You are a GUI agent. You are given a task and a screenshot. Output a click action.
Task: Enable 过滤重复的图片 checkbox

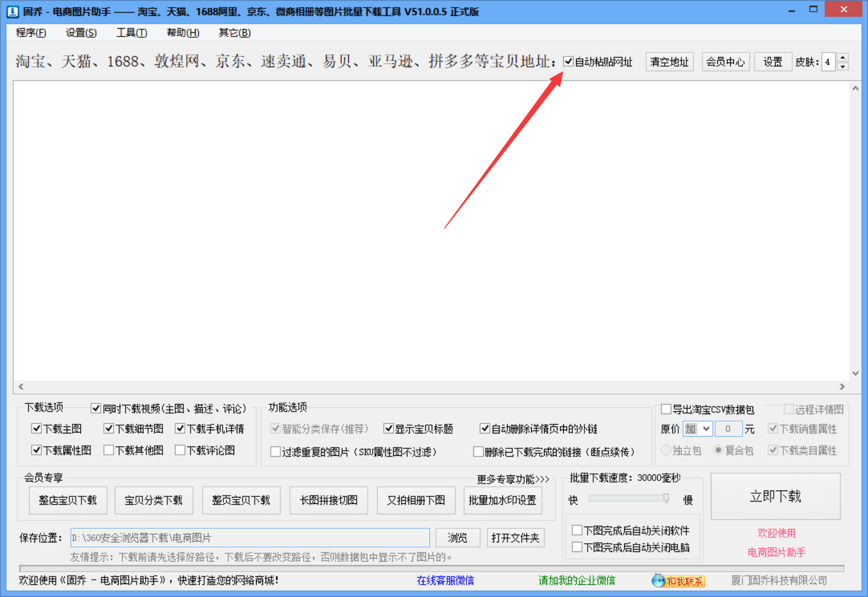(x=276, y=451)
